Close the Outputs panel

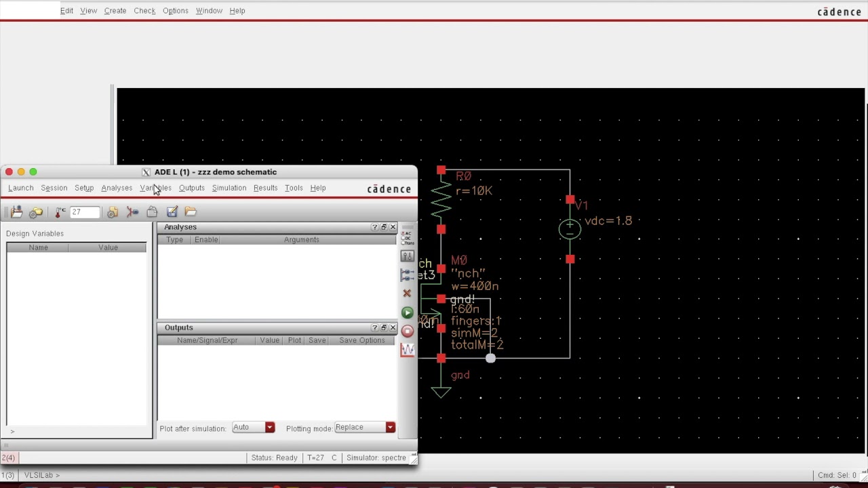coord(393,327)
